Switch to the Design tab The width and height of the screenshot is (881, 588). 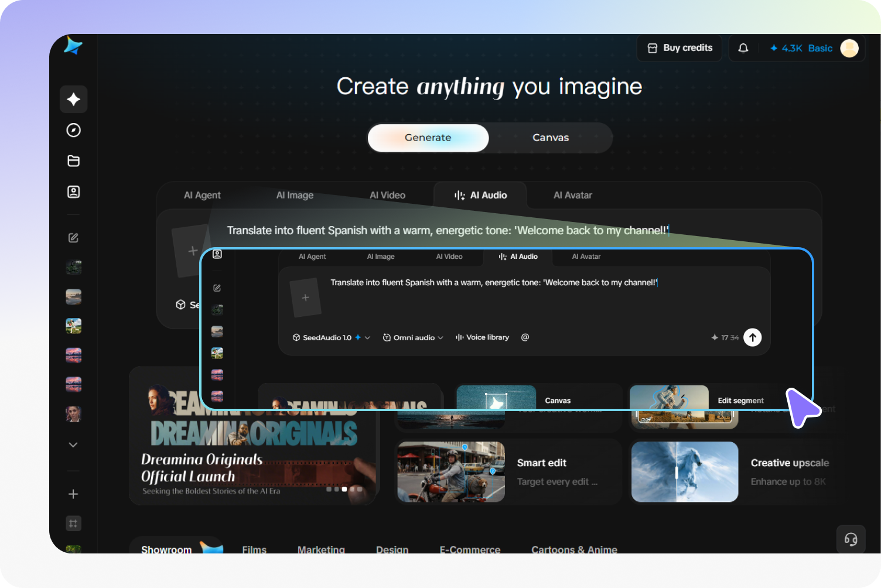pyautogui.click(x=392, y=549)
